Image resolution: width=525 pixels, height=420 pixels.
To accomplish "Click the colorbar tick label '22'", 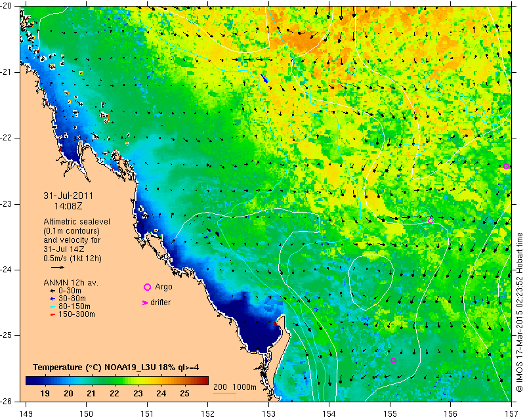I will pyautogui.click(x=114, y=394).
